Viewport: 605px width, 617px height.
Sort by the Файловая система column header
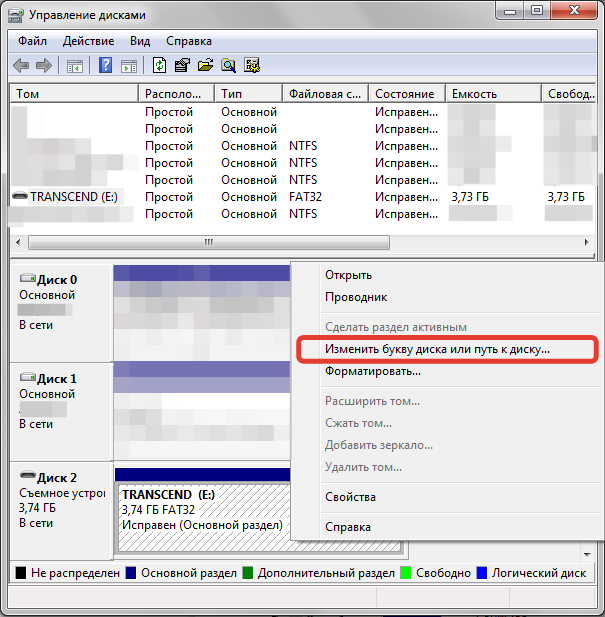click(x=324, y=94)
